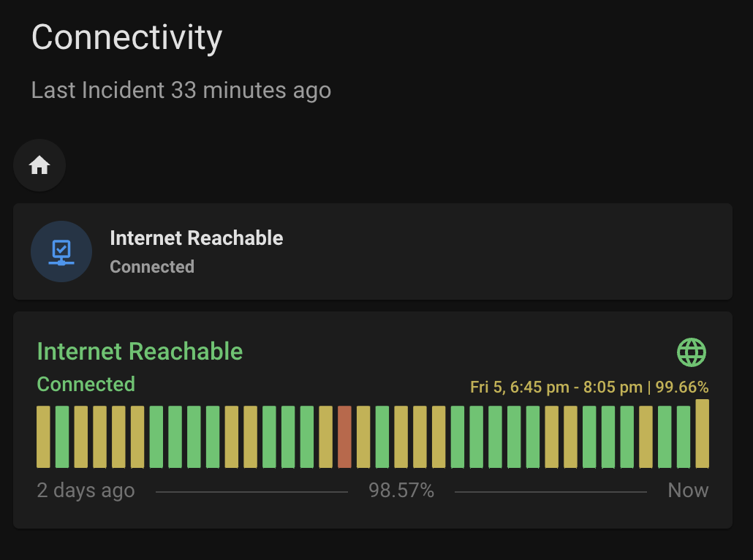The image size is (753, 560).
Task: Click the green globe icon
Action: coord(692,352)
